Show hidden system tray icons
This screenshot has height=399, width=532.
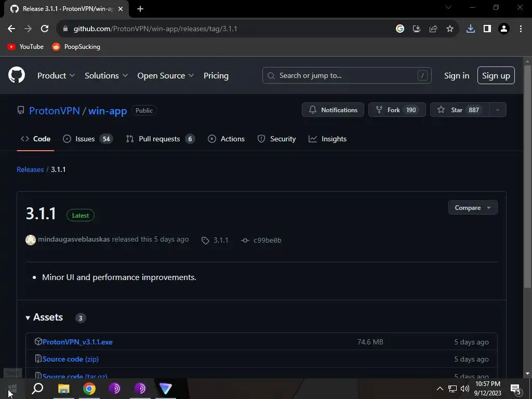coord(440,389)
